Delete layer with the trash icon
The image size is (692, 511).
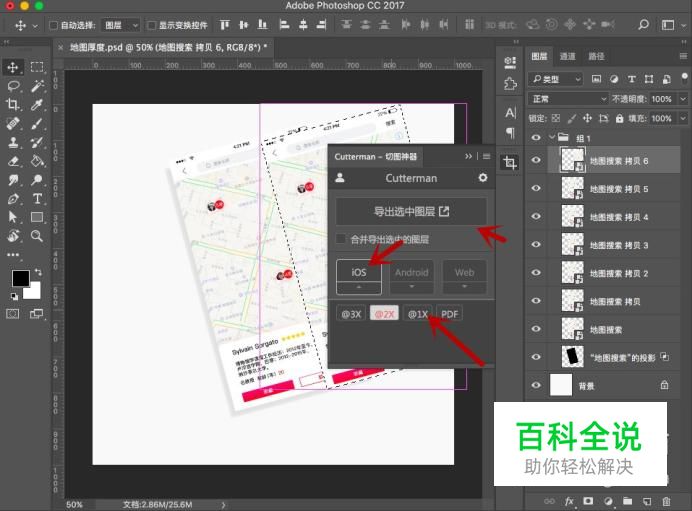pyautogui.click(x=666, y=501)
